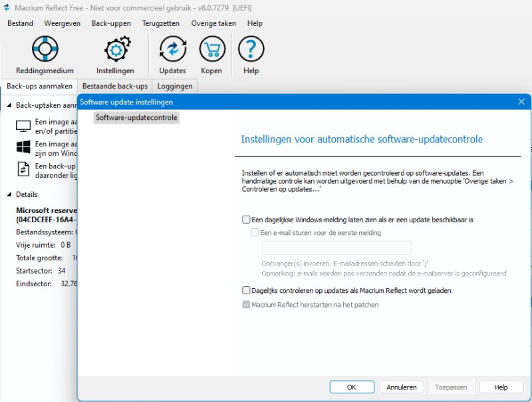Click the Kopen shopping cart icon
Image resolution: width=532 pixels, height=402 pixels.
tap(212, 50)
